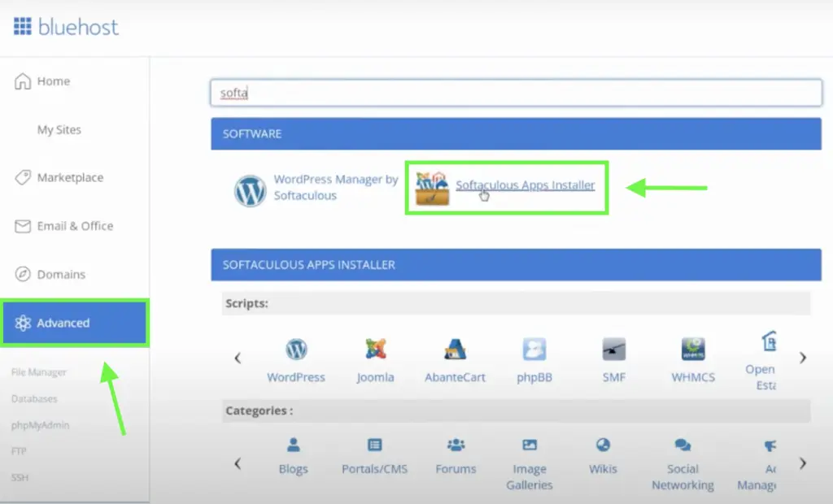This screenshot has width=833, height=504.
Task: Click the Softaculous Apps Installer link
Action: pyautogui.click(x=526, y=185)
